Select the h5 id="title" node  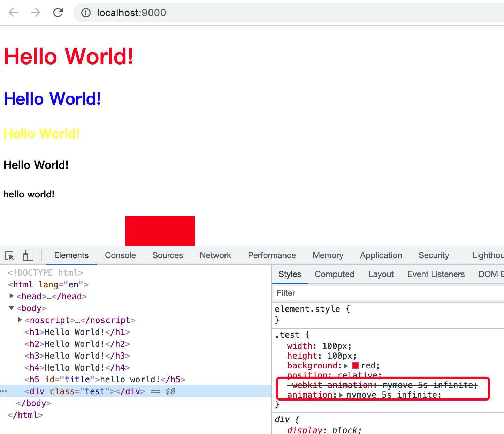[x=105, y=379]
